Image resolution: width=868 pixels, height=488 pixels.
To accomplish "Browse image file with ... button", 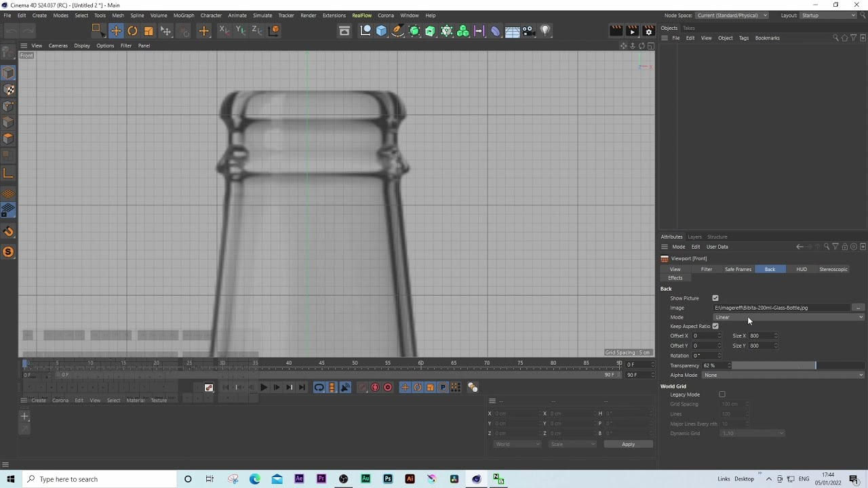I will click(859, 308).
